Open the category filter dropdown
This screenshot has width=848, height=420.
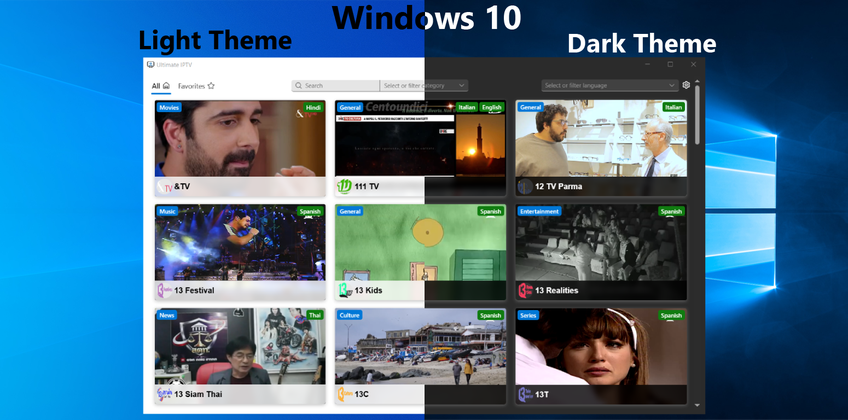[x=424, y=85]
